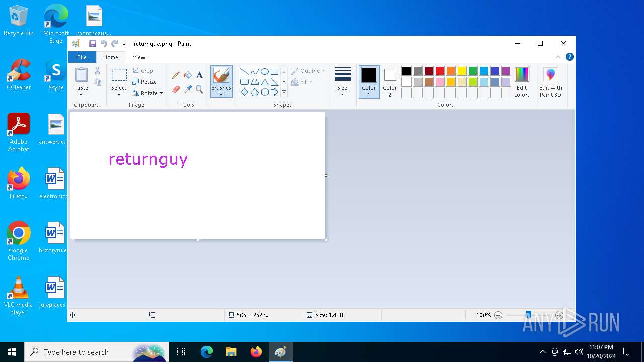
Task: Choose the Oval shape
Action: (264, 72)
